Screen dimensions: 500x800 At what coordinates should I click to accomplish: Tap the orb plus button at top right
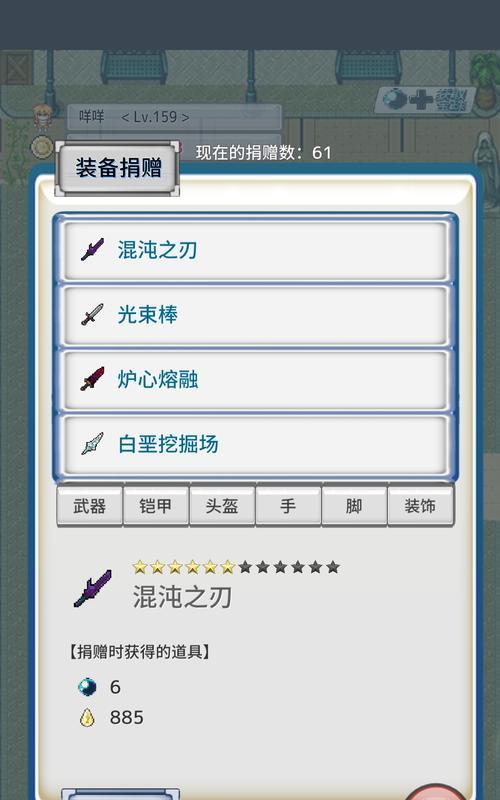(x=425, y=99)
